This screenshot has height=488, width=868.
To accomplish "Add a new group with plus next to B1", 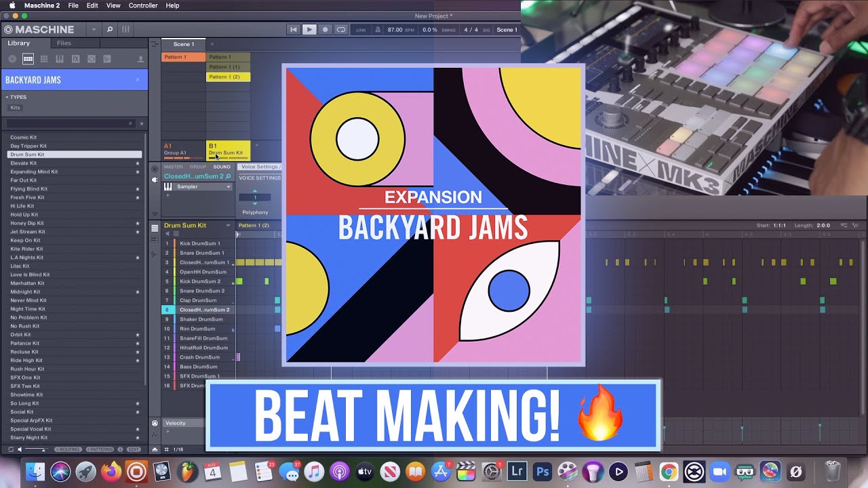I will pyautogui.click(x=256, y=145).
